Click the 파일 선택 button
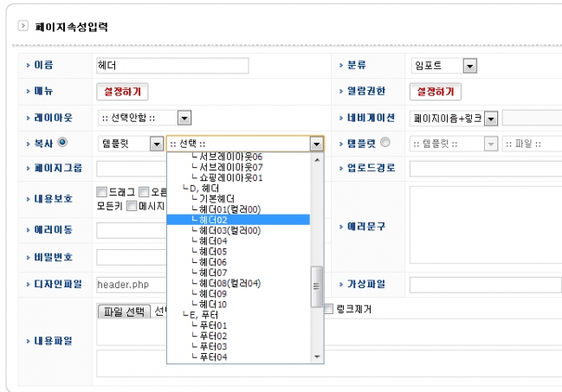The height and width of the screenshot is (392, 562). pos(124,312)
